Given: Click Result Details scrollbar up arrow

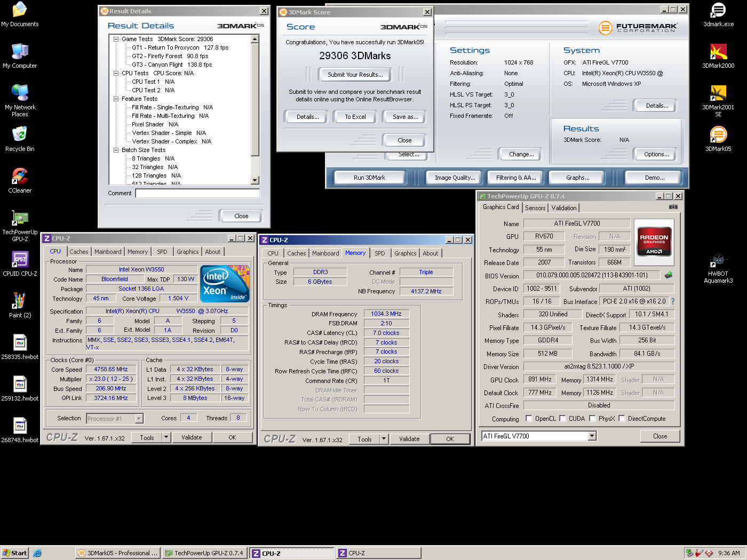Looking at the screenshot, I should [255, 39].
